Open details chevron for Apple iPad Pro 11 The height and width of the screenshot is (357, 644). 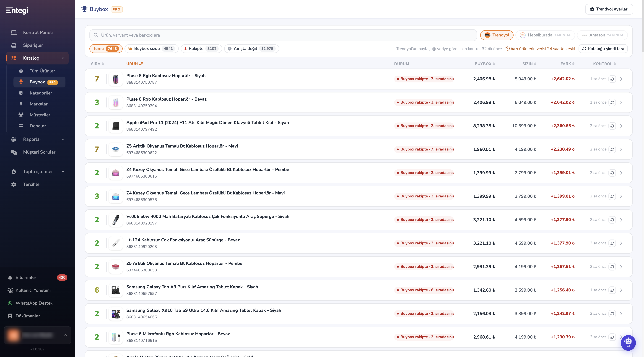(x=621, y=126)
